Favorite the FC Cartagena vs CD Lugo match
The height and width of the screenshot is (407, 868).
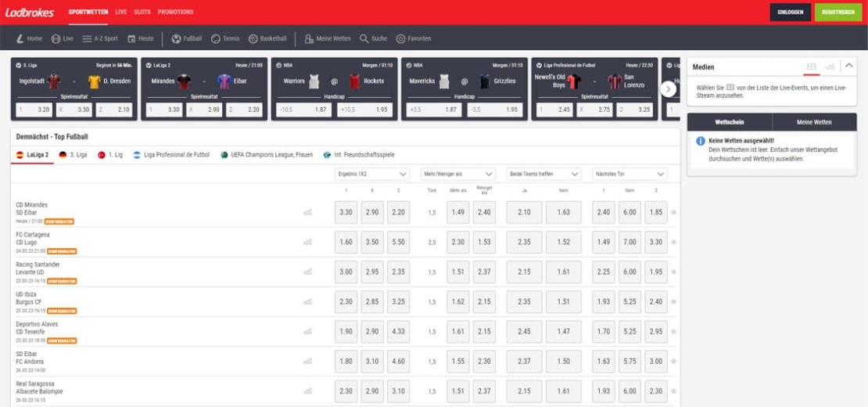pyautogui.click(x=674, y=242)
